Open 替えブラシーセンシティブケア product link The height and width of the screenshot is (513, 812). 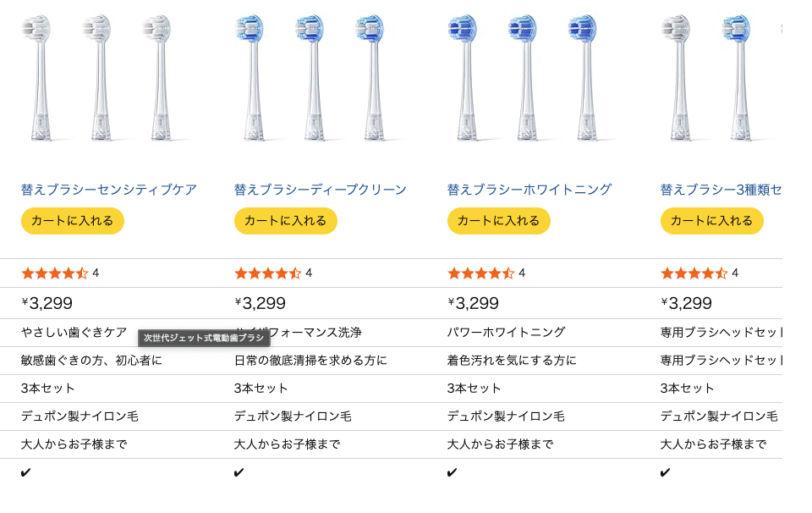109,190
